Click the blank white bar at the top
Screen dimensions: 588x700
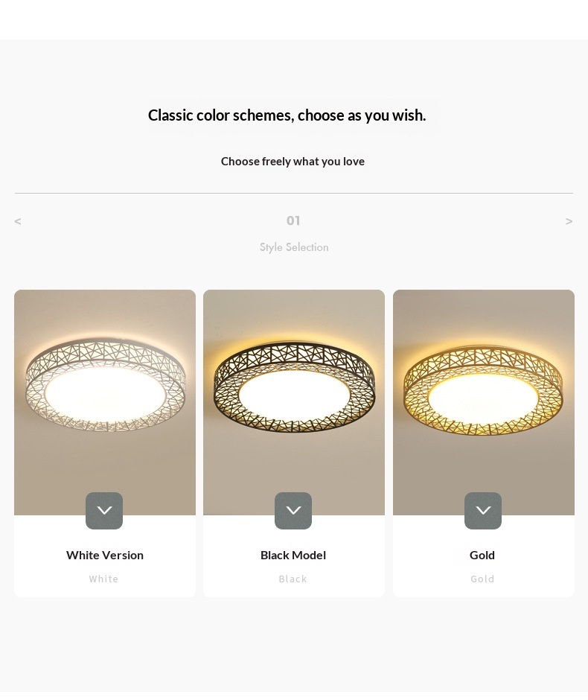[294, 19]
